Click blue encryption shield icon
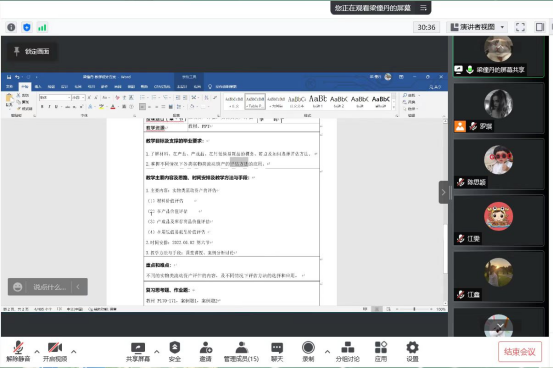Screen dimensions: 554x369 pos(27,27)
